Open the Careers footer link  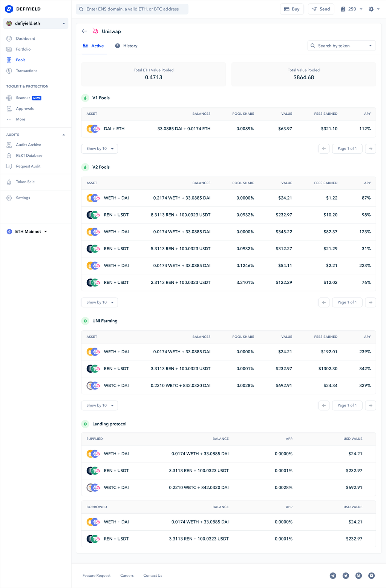127,576
